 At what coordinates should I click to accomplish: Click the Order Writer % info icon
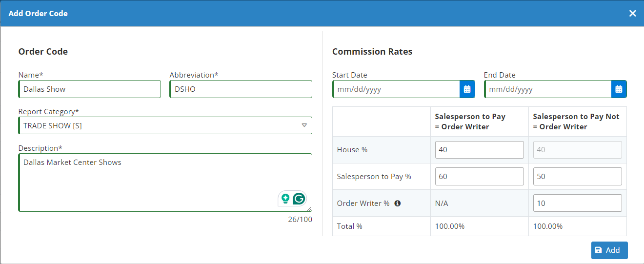point(397,203)
